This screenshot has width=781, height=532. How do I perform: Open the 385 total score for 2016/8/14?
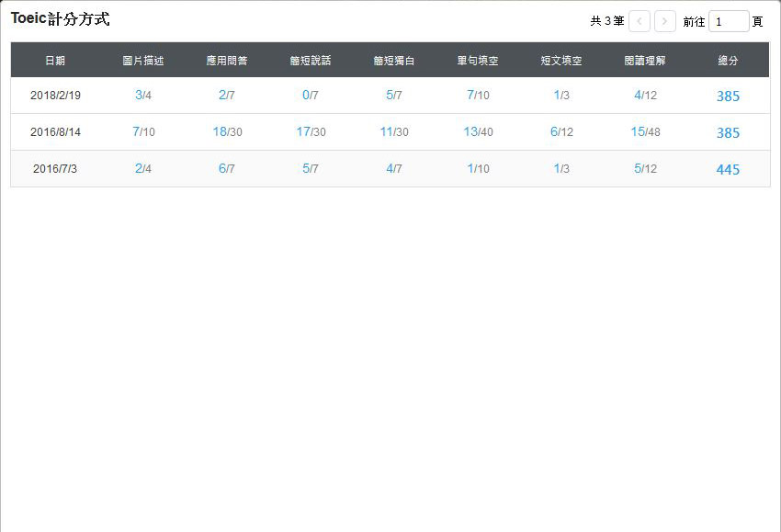[x=728, y=133]
